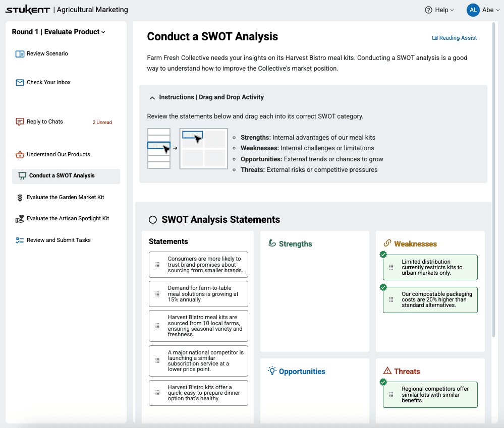Select 'Consumers are more likely to trust' statement
The image size is (504, 428).
tap(198, 265)
